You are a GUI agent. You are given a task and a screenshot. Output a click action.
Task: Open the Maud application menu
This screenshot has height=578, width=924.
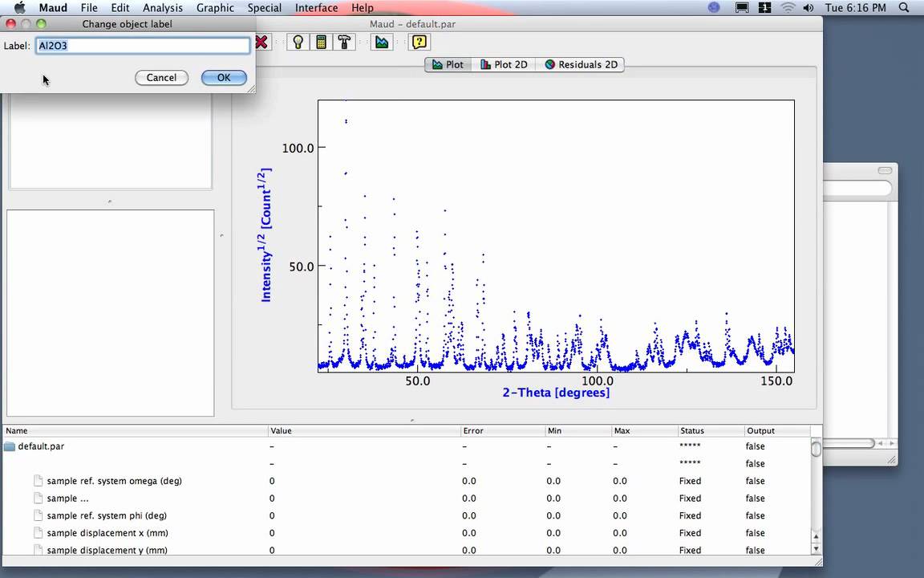pos(53,8)
